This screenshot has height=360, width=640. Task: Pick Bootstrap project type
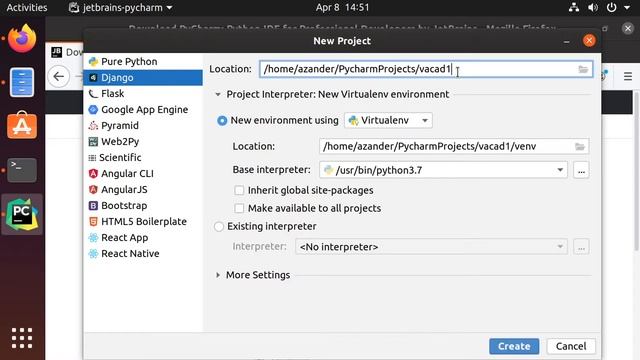point(142,205)
